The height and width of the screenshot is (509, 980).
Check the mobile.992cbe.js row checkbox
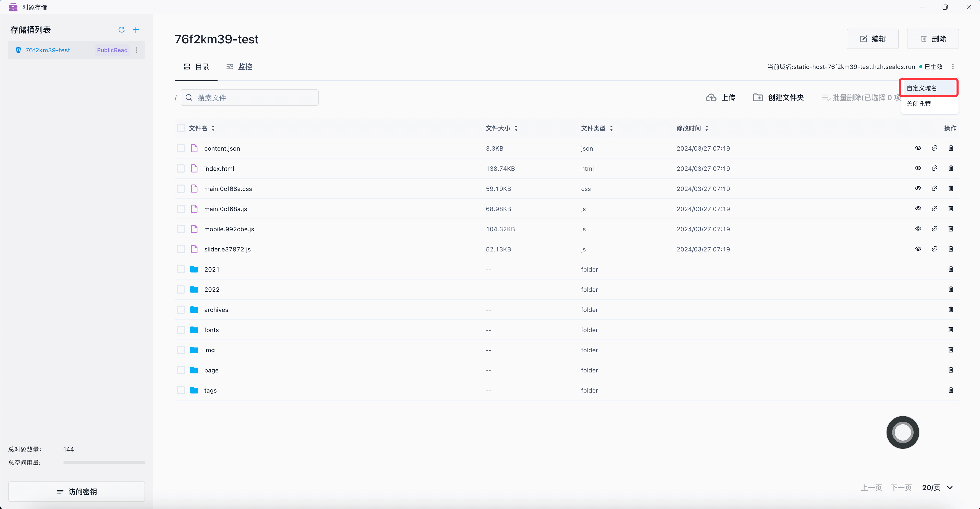tap(181, 229)
